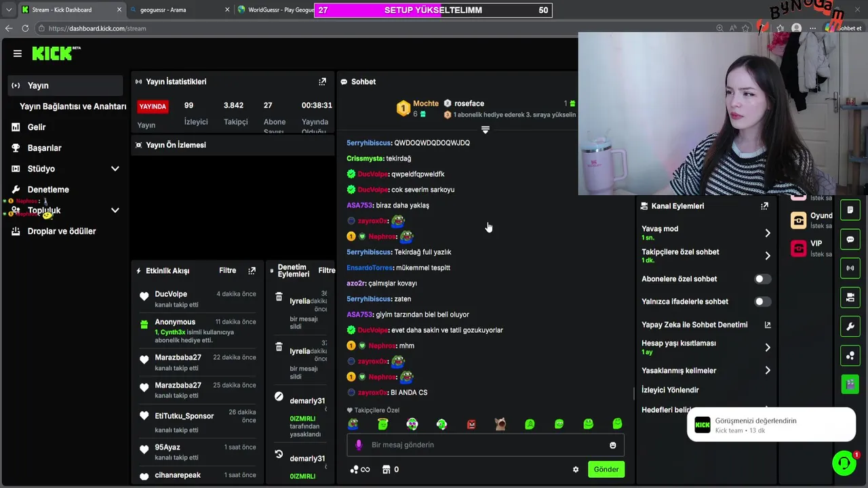Click the green clapperboard widget in right sidebar

pos(850,384)
